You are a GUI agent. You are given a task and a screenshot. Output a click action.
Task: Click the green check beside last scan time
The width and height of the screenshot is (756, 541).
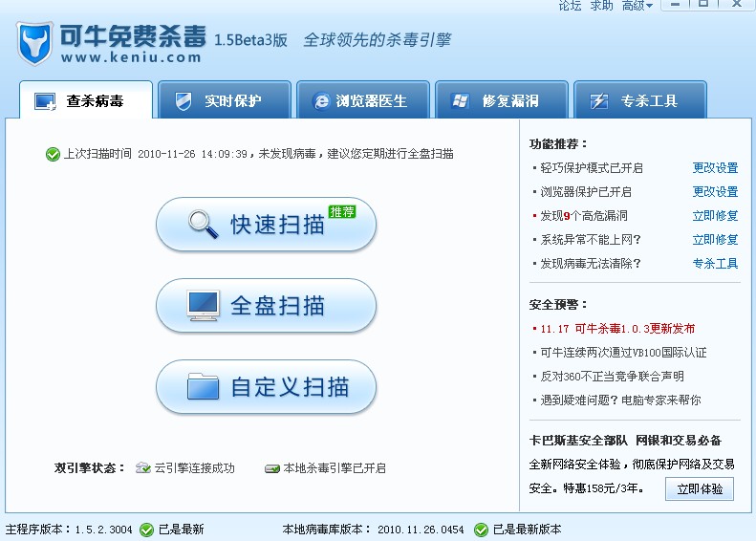[53, 154]
